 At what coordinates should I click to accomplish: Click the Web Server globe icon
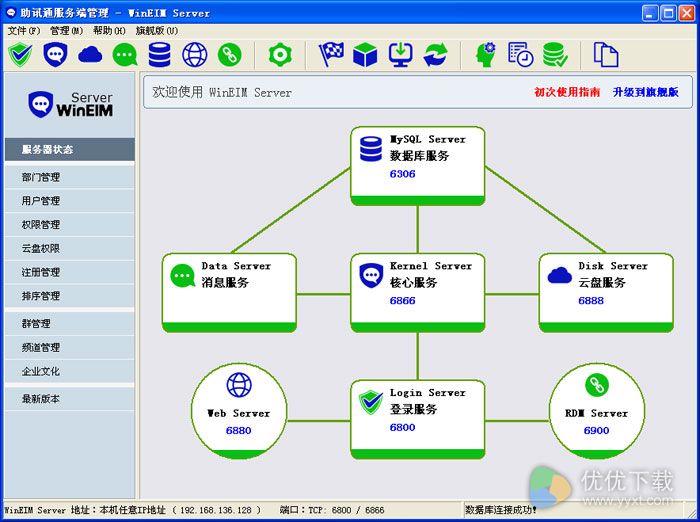239,385
